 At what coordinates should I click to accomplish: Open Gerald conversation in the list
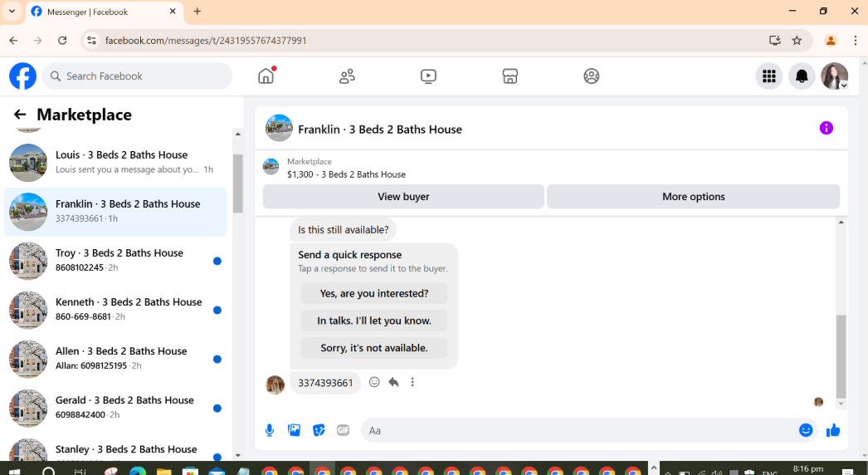115,408
